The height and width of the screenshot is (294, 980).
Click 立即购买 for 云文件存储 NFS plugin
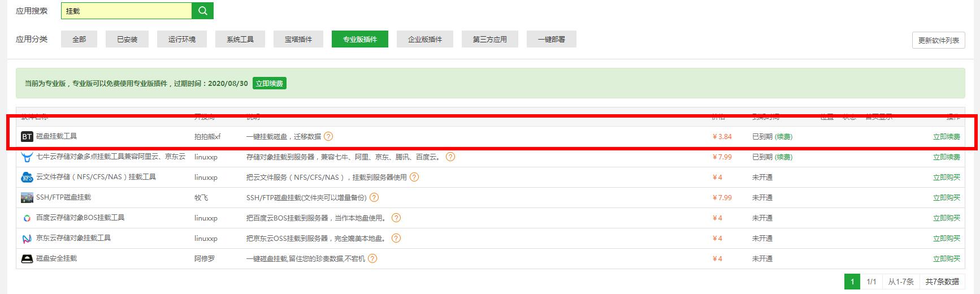[947, 177]
